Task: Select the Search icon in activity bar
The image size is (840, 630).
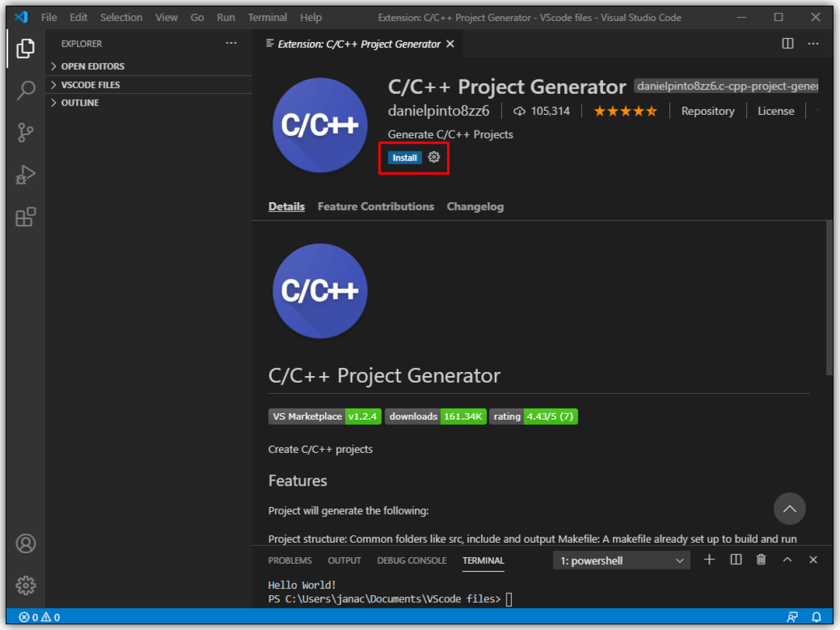Action: [x=25, y=90]
